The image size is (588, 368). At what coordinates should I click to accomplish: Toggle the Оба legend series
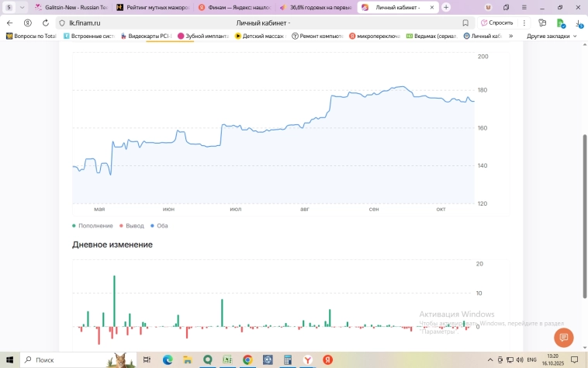point(159,226)
